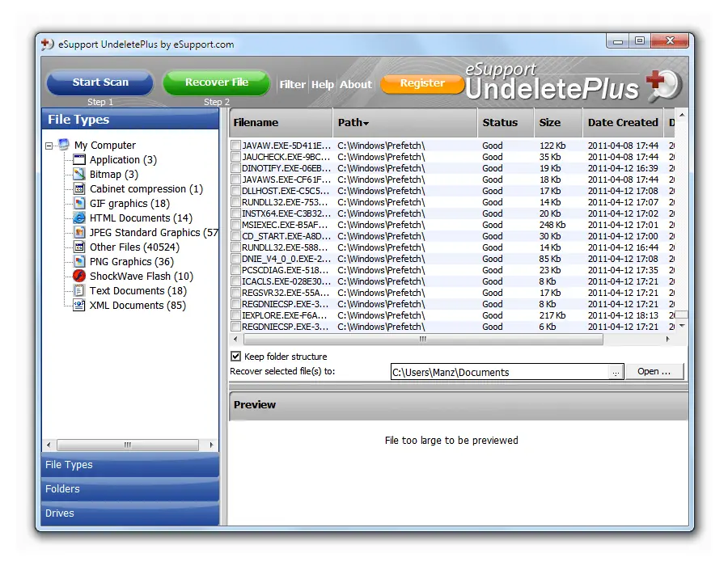728x566 pixels.
Task: Select the DNIE_V4_0_0.EXE-2 file row
Action: point(453,259)
